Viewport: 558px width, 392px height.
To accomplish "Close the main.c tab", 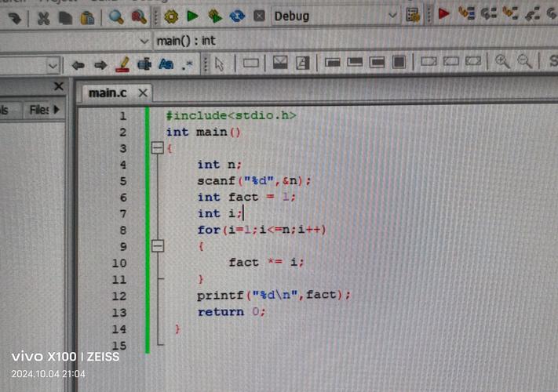I will [x=143, y=93].
